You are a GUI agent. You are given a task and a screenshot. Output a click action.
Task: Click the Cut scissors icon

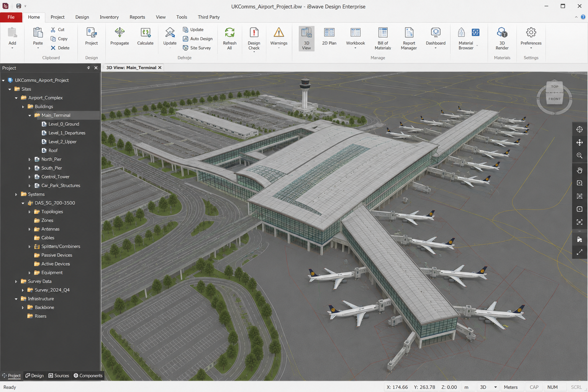53,29
